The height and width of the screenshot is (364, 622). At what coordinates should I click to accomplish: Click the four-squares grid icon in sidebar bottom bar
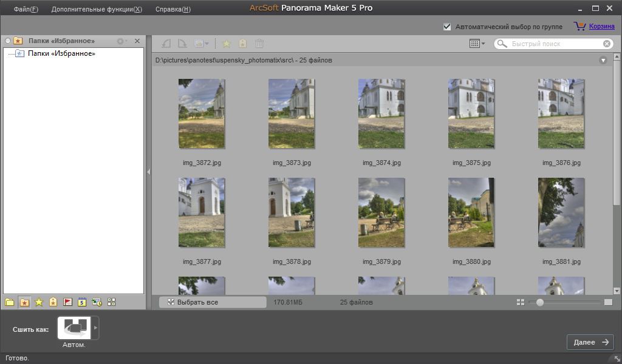click(112, 302)
